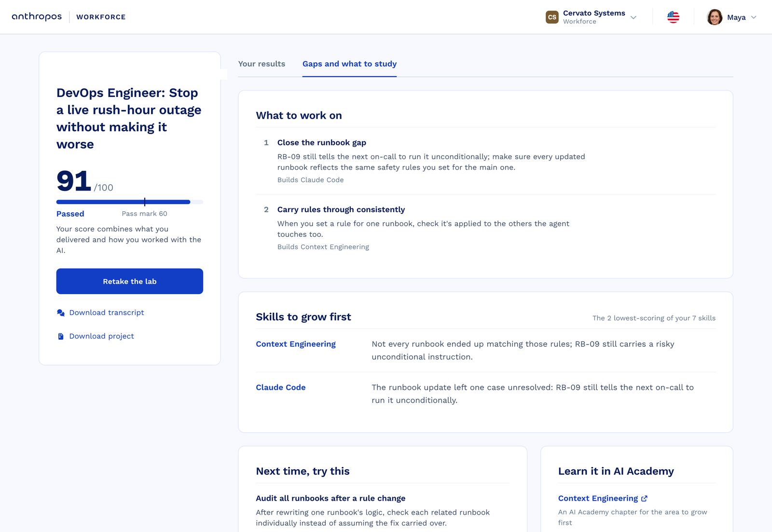Expand the Cervato Systems dropdown chevron
The height and width of the screenshot is (532, 772).
point(634,17)
